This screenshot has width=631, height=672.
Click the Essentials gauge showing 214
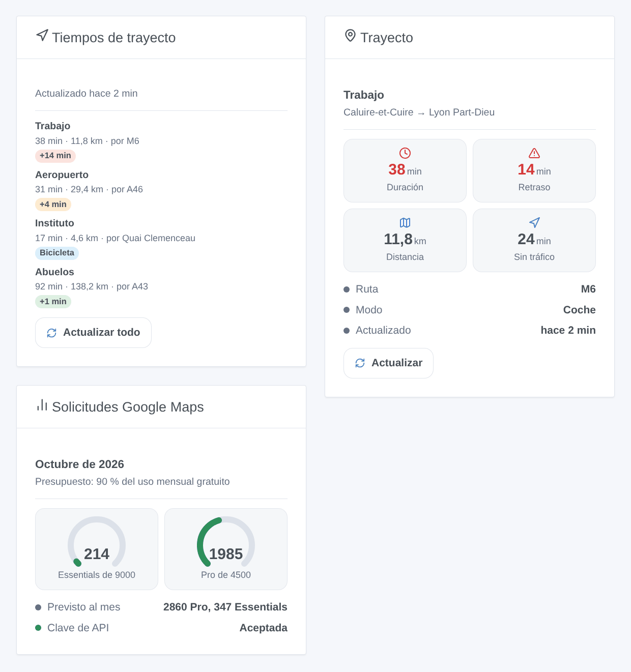[97, 549]
